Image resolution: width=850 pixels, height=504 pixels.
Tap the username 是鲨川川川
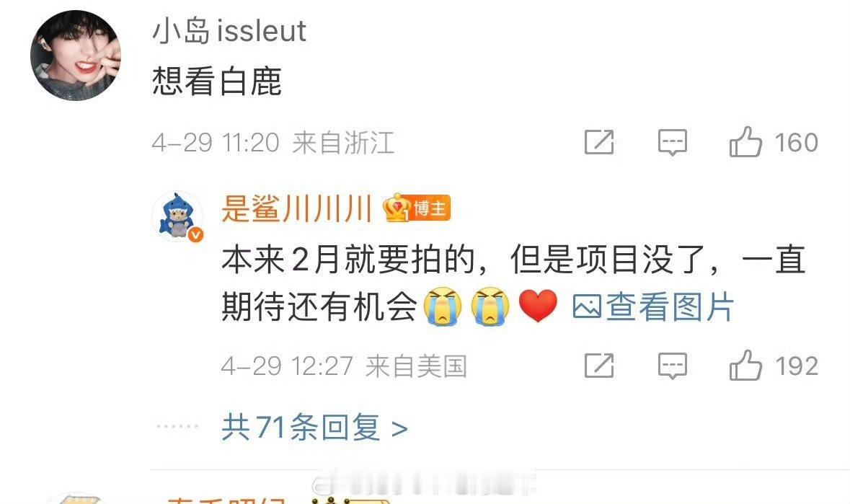pyautogui.click(x=296, y=208)
